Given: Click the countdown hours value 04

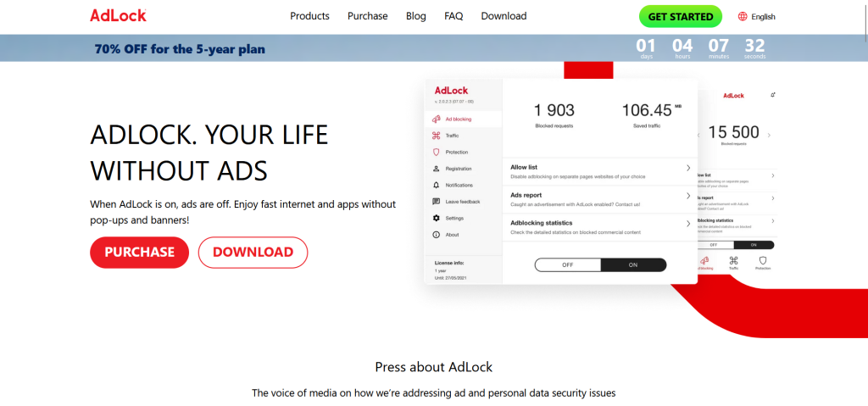Looking at the screenshot, I should click(682, 46).
